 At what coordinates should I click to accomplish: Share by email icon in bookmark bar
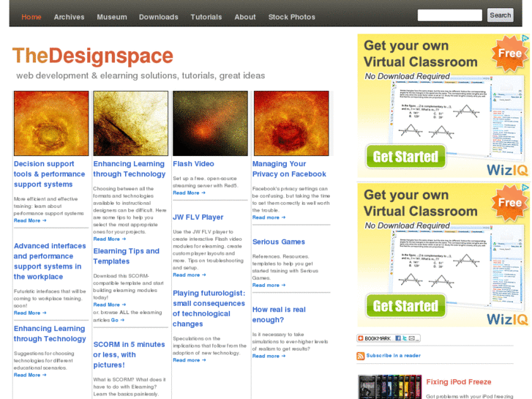[x=411, y=338]
